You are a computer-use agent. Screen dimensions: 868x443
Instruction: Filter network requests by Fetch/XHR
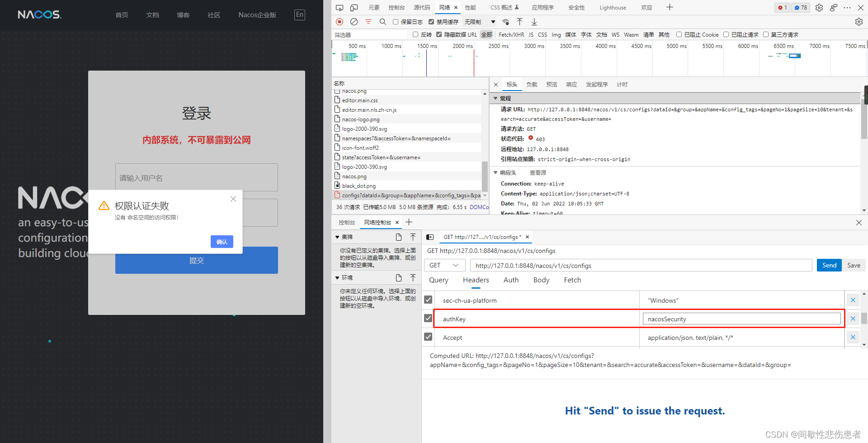coord(511,34)
